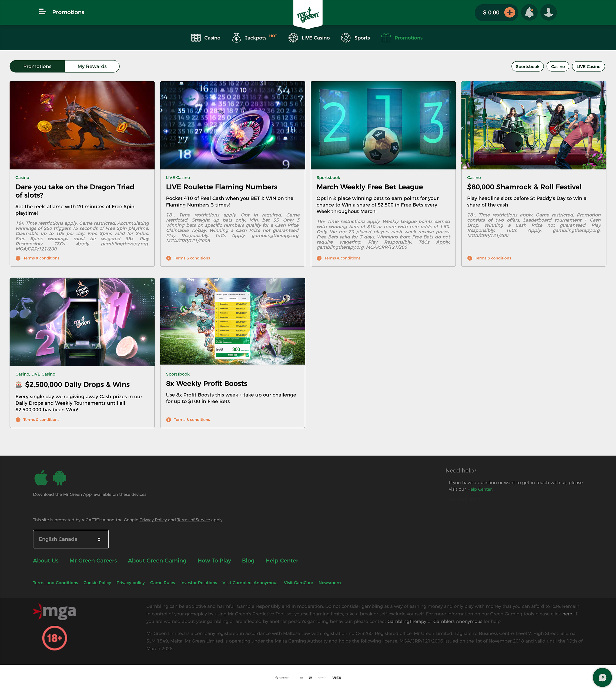Open the About Us footer link
Image resolution: width=616 pixels, height=691 pixels.
pyautogui.click(x=46, y=561)
